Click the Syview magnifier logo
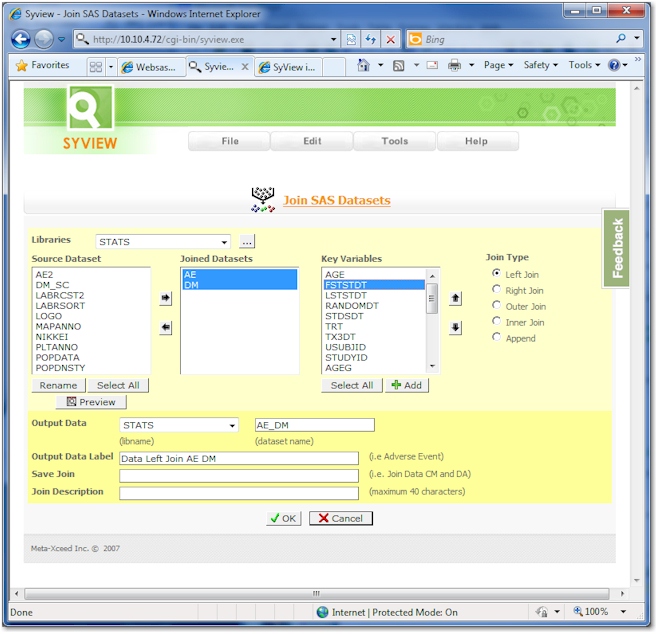This screenshot has height=634, width=658. click(x=90, y=107)
